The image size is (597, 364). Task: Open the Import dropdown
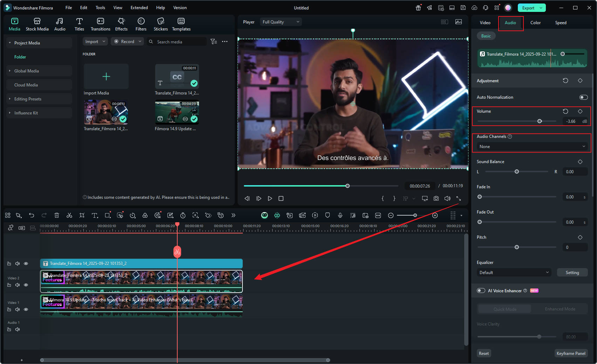tap(96, 42)
